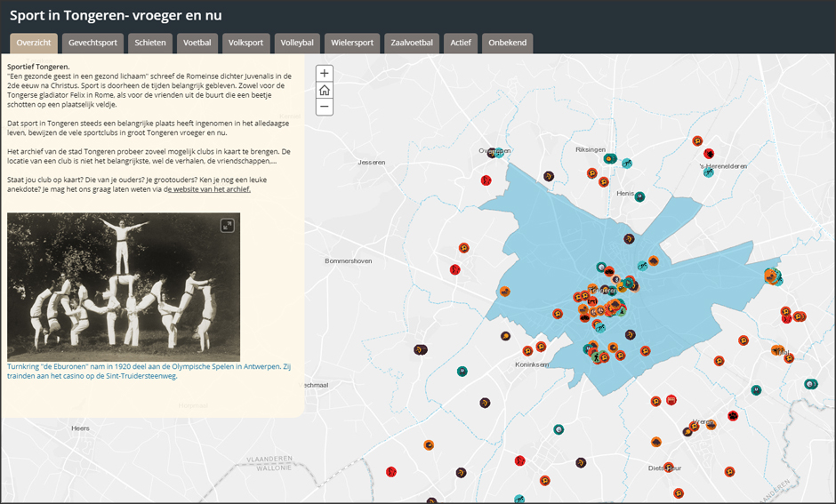Switch to the Gevechtsport tab
The width and height of the screenshot is (836, 504).
tap(92, 43)
